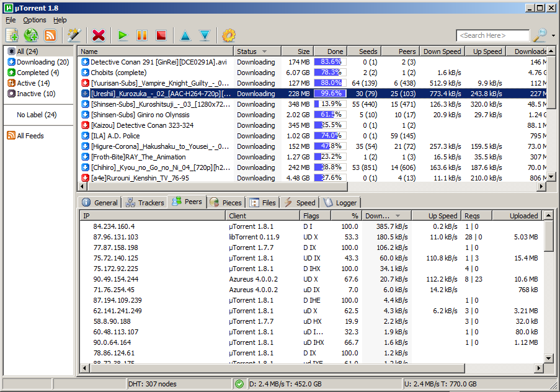The height and width of the screenshot is (392, 560).
Task: Open the RSS feed downloader icon
Action: click(x=50, y=35)
